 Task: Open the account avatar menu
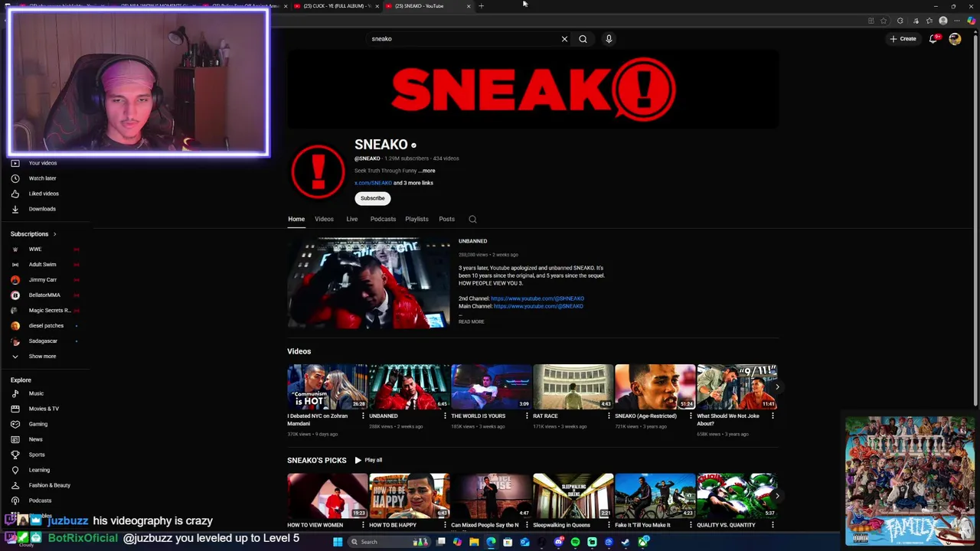pos(955,39)
